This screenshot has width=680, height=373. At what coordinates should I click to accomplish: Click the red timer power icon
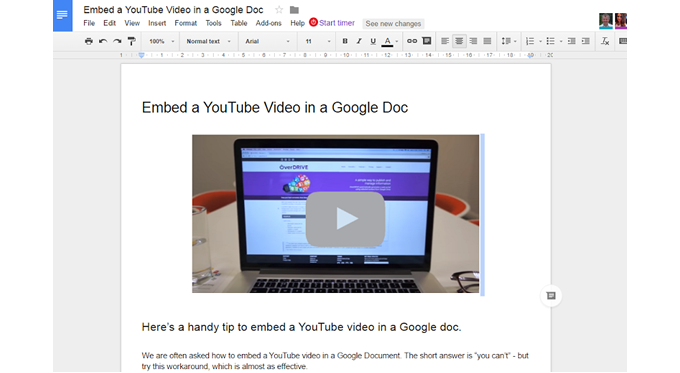313,22
